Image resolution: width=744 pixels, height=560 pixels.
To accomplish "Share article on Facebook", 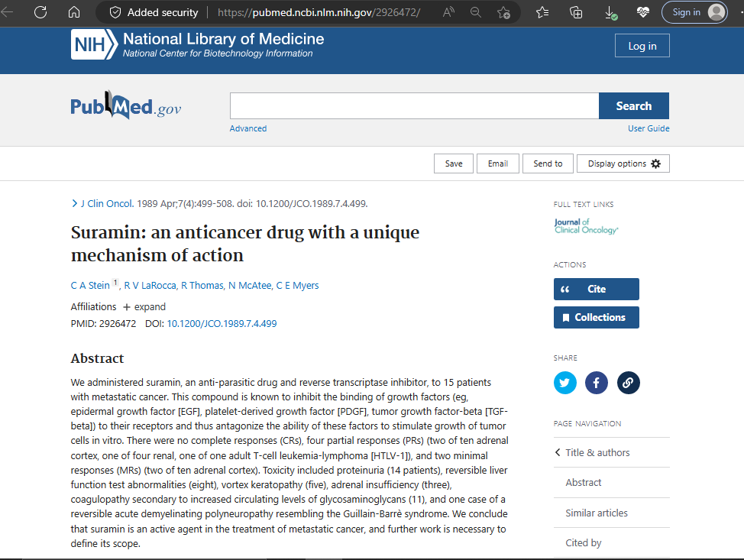I will tap(597, 383).
